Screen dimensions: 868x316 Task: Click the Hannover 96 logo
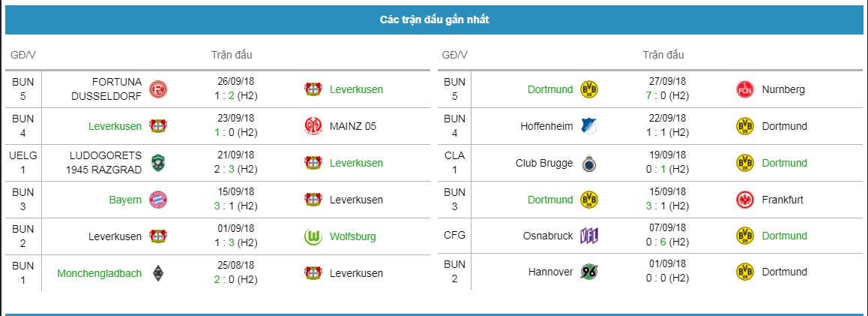point(589,272)
